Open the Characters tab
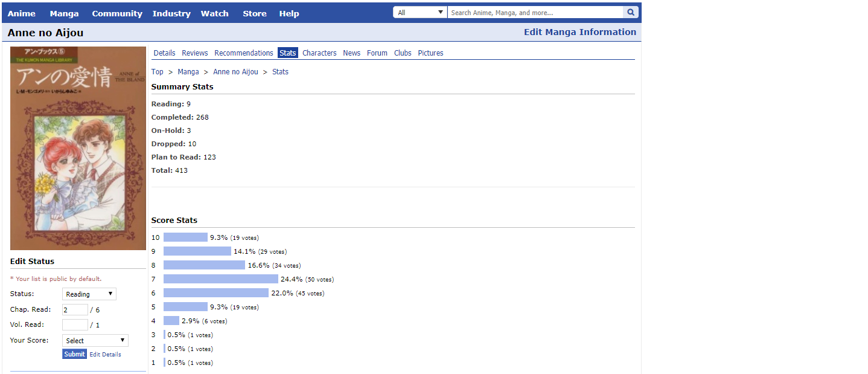The image size is (868, 374). click(319, 53)
